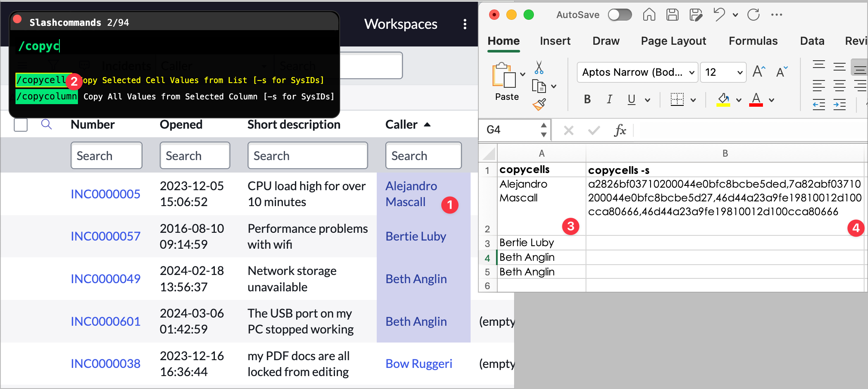
Task: Click the Insert Function fx icon
Action: (x=620, y=130)
